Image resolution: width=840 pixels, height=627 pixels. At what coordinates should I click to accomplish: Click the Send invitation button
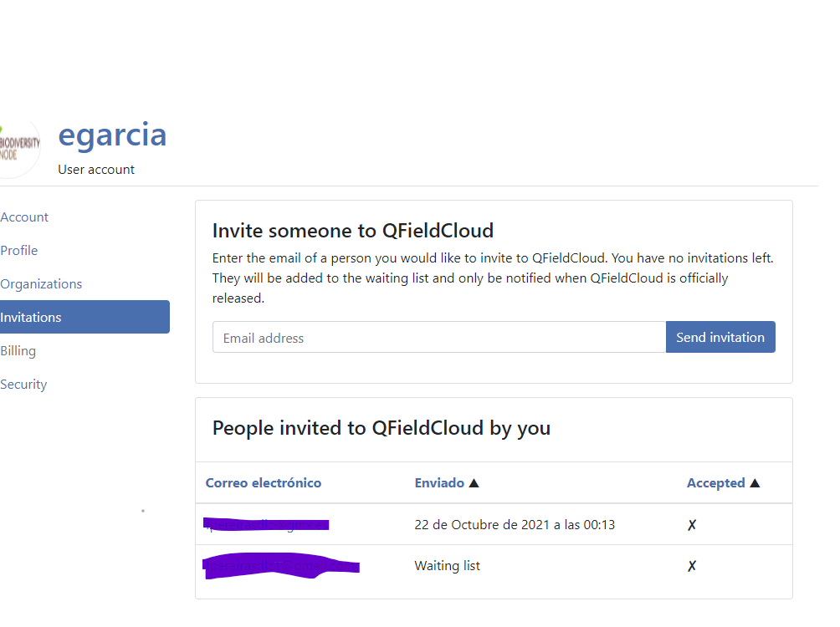coord(720,338)
